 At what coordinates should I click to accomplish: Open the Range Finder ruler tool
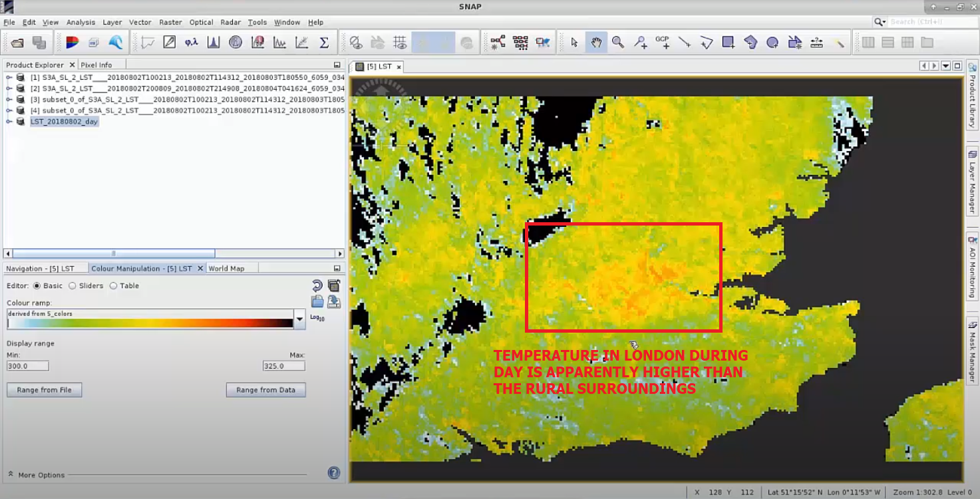click(x=816, y=43)
